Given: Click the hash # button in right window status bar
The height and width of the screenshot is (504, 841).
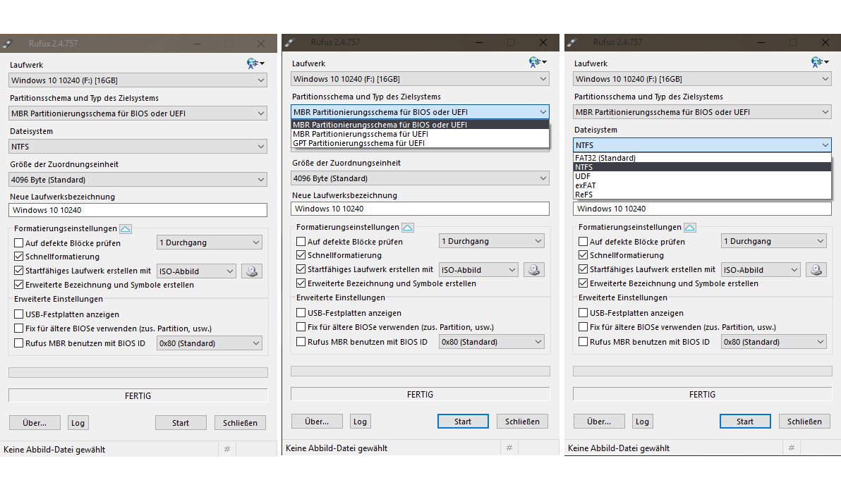Looking at the screenshot, I should pos(791,448).
